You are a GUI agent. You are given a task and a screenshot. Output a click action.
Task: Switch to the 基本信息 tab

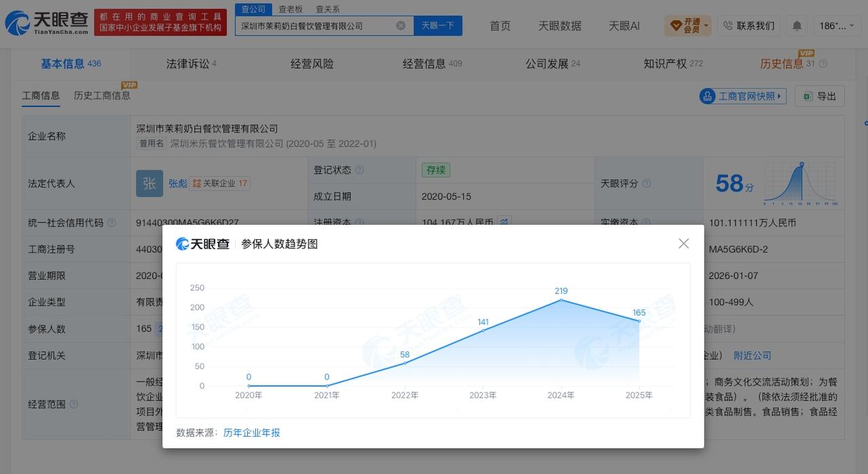(71, 64)
